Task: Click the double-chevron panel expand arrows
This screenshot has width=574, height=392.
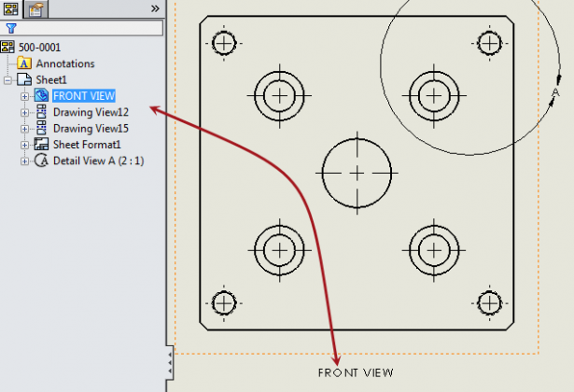Action: pos(154,7)
